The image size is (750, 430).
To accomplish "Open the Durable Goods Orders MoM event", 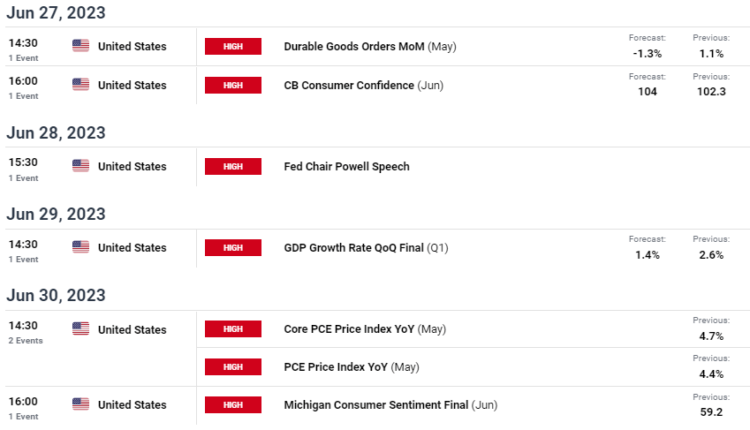I will [x=354, y=46].
